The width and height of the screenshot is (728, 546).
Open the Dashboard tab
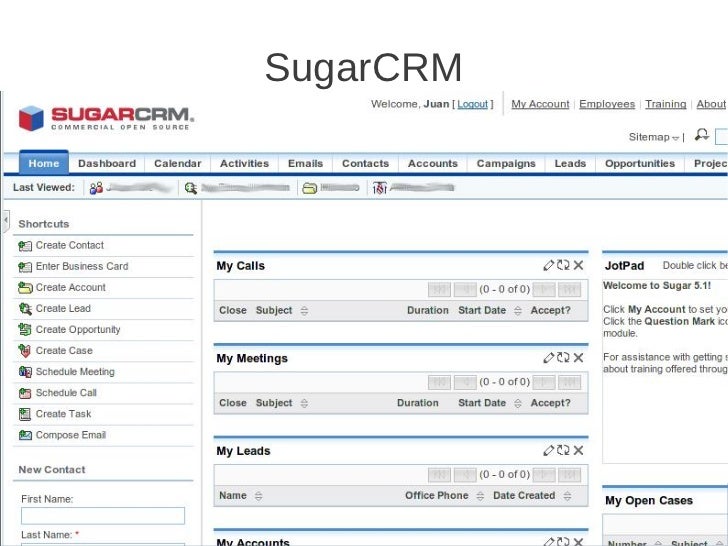[107, 163]
